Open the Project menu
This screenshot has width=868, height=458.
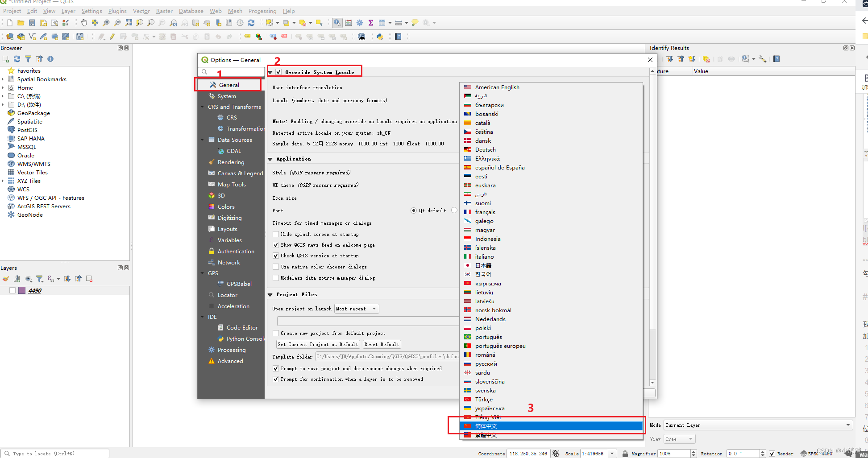click(x=12, y=11)
